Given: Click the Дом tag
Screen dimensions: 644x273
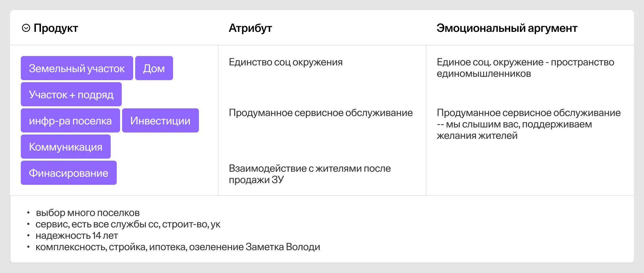Looking at the screenshot, I should pyautogui.click(x=154, y=68).
